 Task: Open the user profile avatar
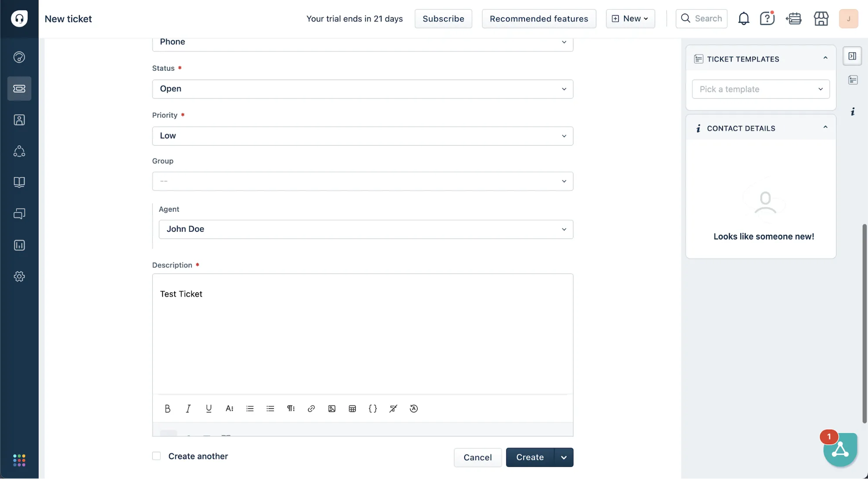[x=848, y=19]
